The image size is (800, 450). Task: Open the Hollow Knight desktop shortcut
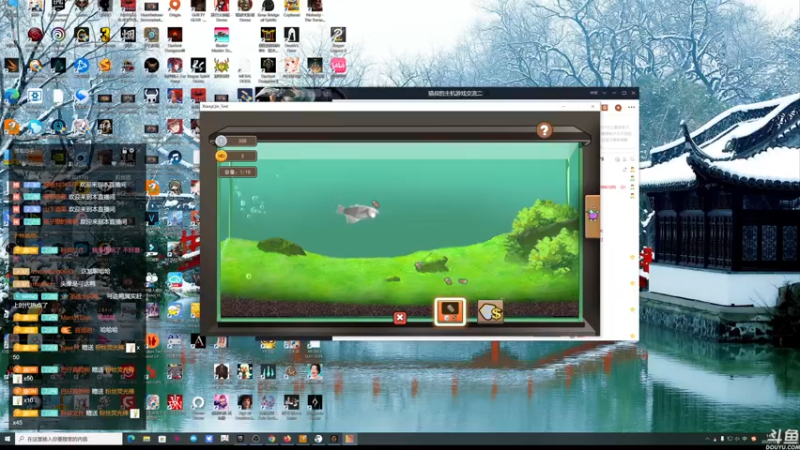click(152, 97)
